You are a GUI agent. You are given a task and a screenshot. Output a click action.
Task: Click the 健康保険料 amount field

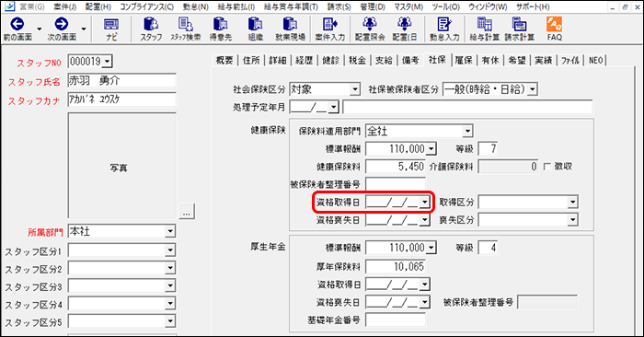point(396,167)
